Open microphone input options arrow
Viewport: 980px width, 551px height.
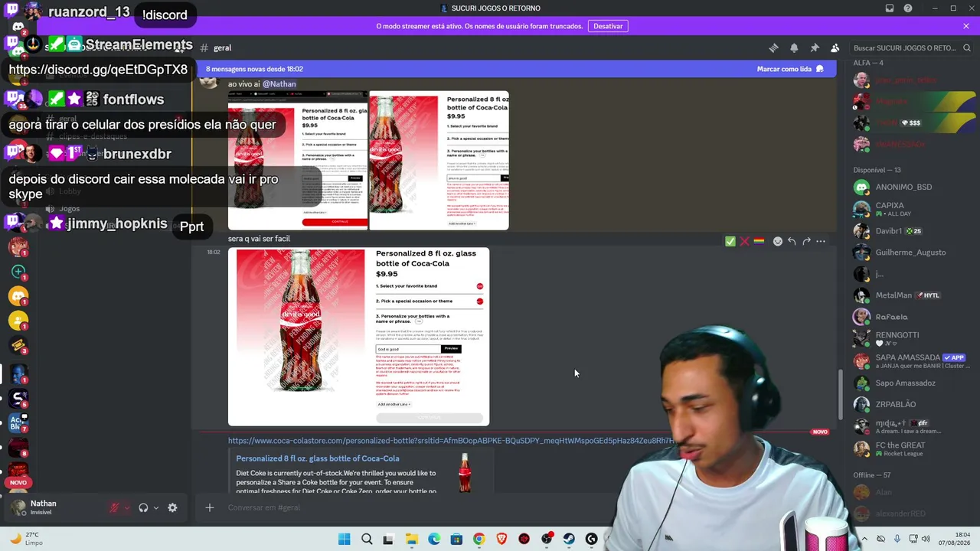[x=127, y=507]
